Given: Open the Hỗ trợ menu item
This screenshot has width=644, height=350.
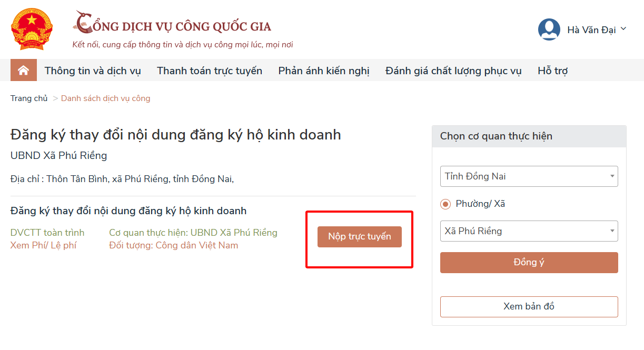Looking at the screenshot, I should [x=552, y=70].
